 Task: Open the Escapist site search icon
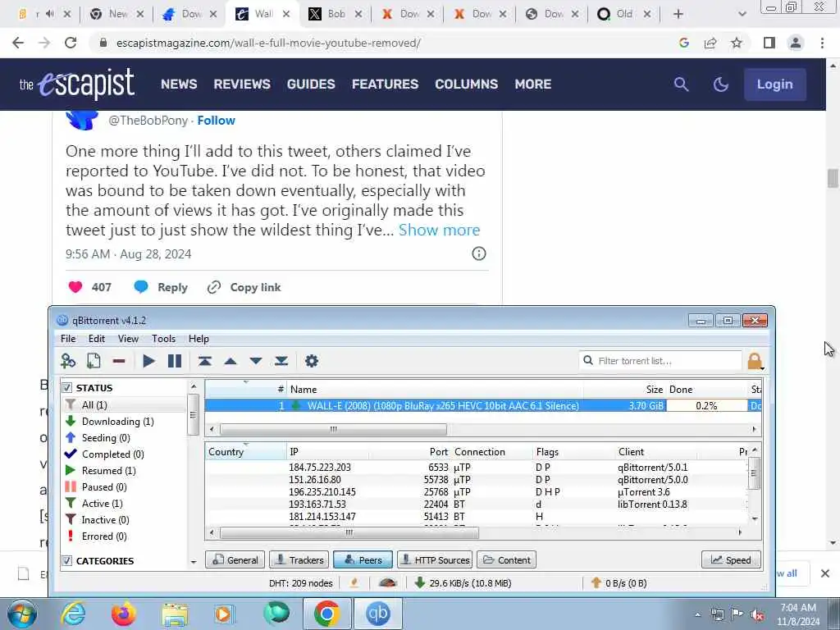click(681, 84)
